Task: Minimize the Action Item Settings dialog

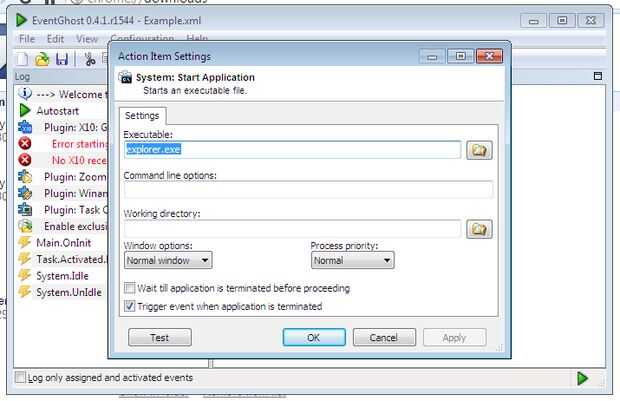Action: (432, 57)
